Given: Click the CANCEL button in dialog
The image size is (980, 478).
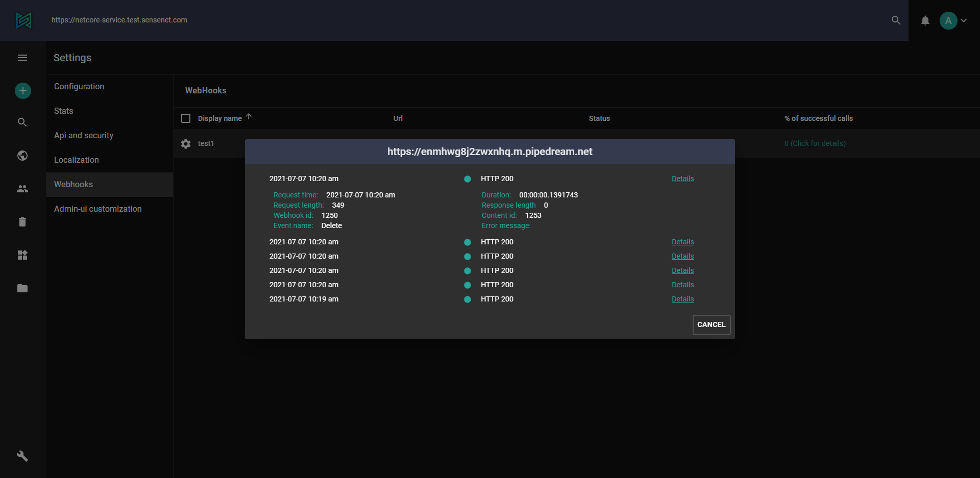Looking at the screenshot, I should coord(711,325).
